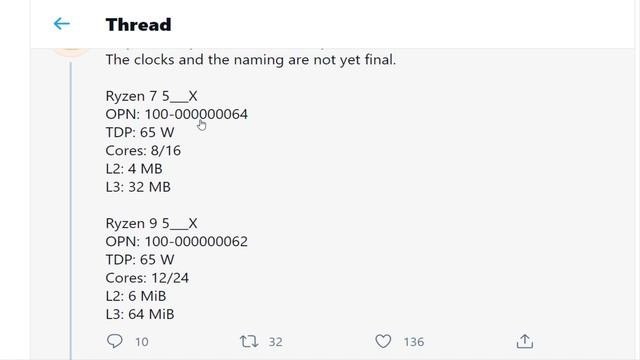Click the OPN 100-000000062 text

click(x=176, y=242)
